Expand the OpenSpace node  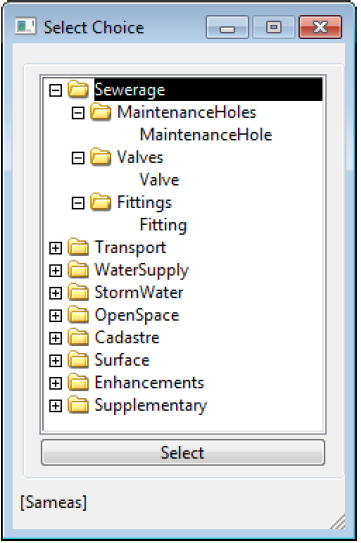[55, 315]
